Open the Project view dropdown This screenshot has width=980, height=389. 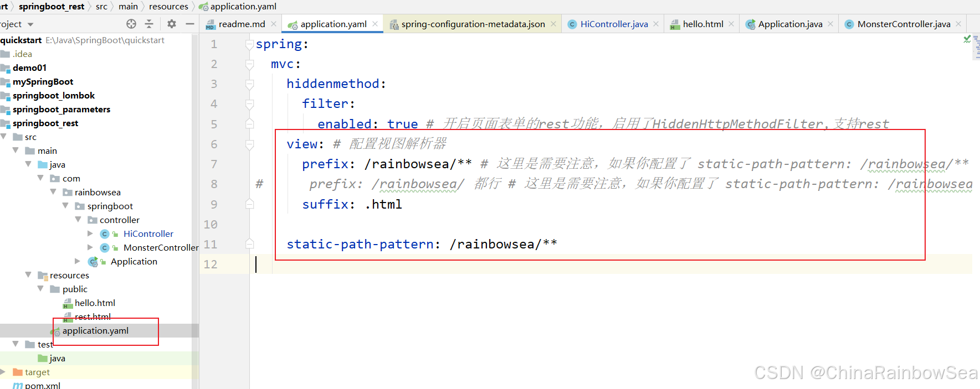[30, 24]
